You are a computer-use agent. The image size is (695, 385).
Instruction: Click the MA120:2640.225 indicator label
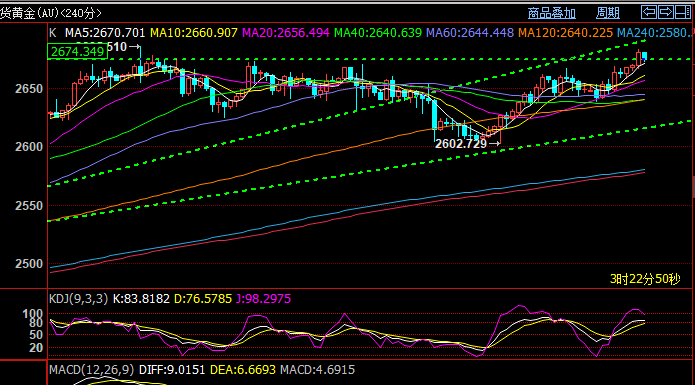click(566, 33)
